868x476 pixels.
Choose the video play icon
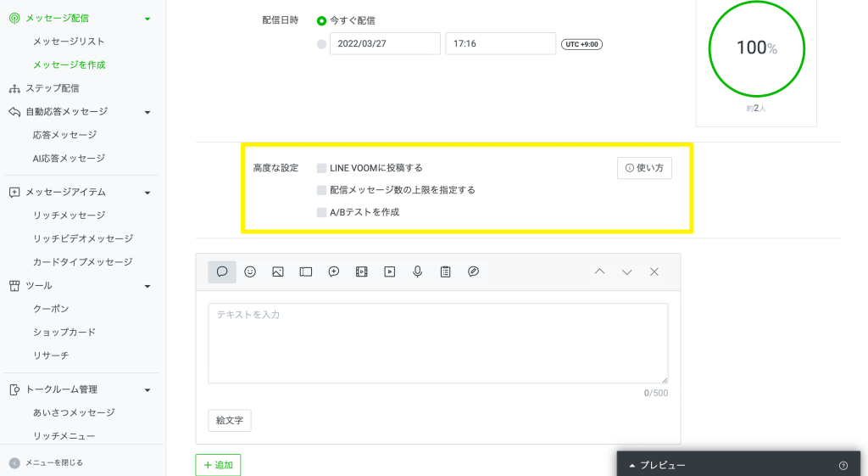pyautogui.click(x=390, y=272)
